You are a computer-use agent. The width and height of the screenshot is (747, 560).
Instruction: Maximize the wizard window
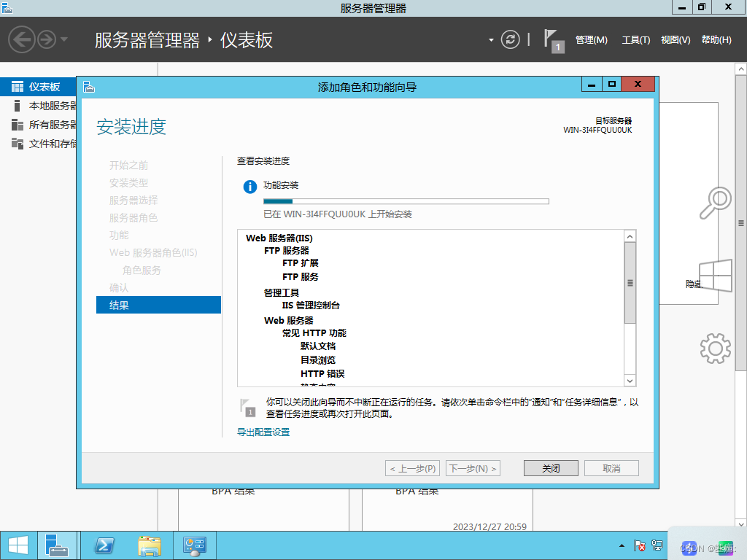click(612, 85)
